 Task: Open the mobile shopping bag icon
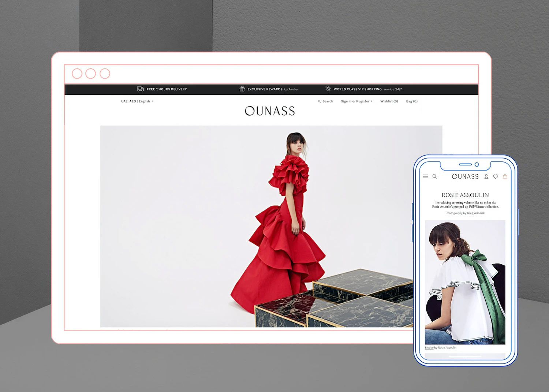coord(505,176)
